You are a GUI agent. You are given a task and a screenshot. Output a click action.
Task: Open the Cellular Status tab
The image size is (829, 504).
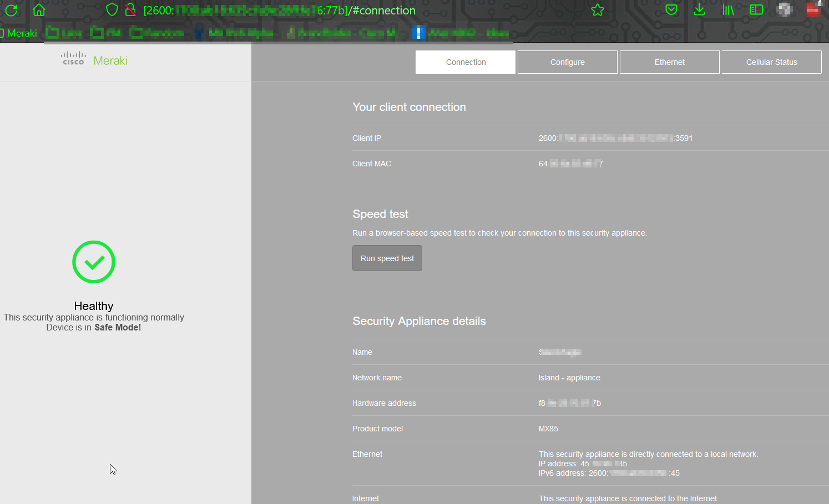(772, 62)
